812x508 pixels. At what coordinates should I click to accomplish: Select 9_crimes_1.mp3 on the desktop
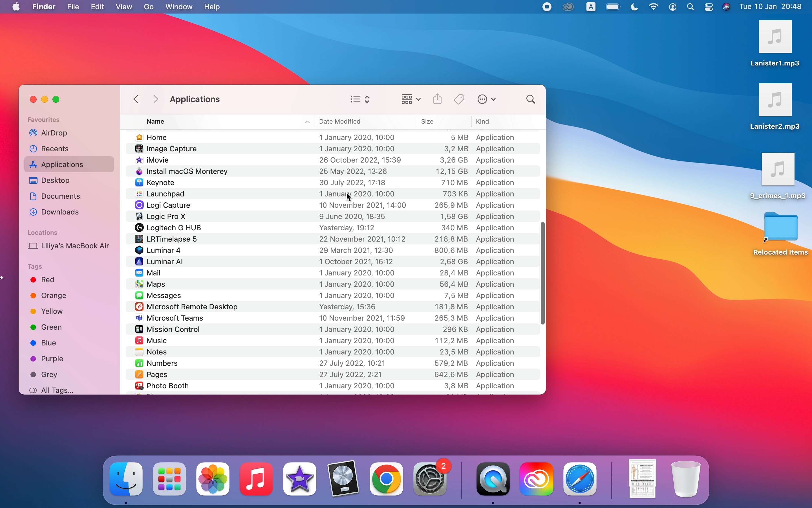click(778, 176)
